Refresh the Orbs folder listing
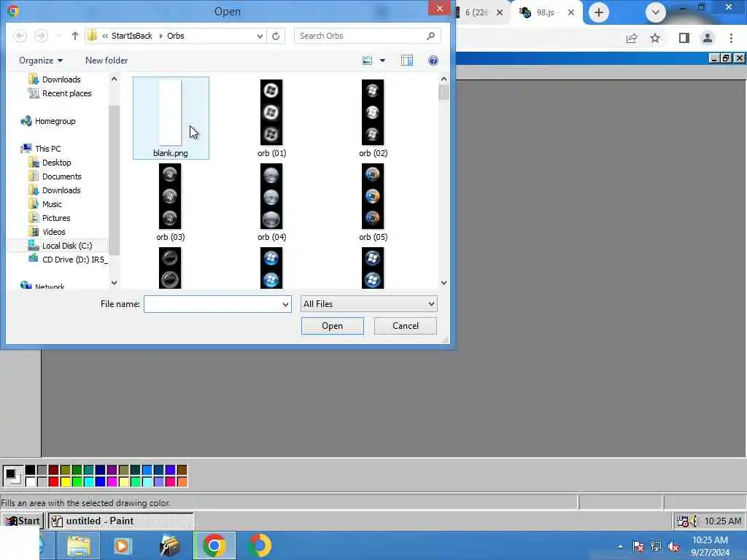 click(276, 36)
